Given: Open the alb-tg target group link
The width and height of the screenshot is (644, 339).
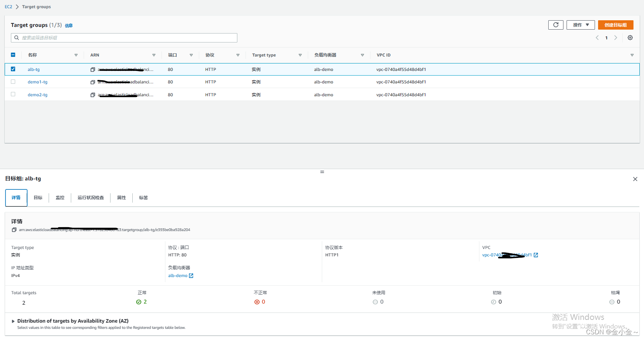Looking at the screenshot, I should (x=33, y=70).
